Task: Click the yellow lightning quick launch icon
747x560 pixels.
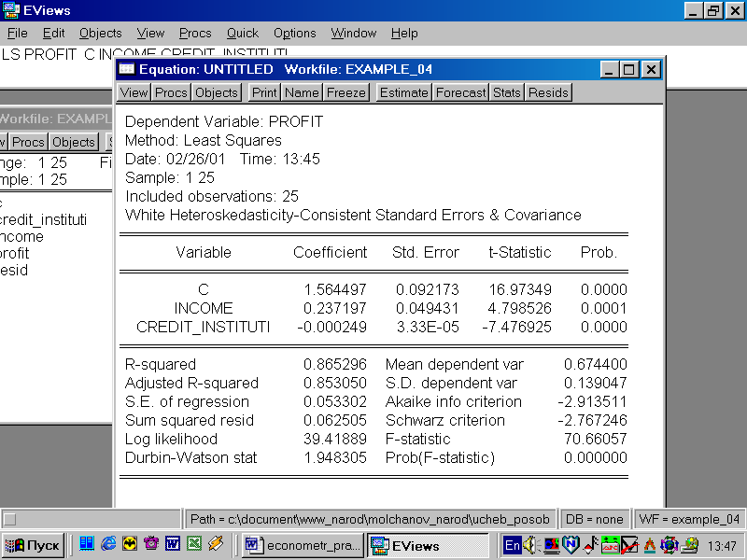Action: [216, 544]
